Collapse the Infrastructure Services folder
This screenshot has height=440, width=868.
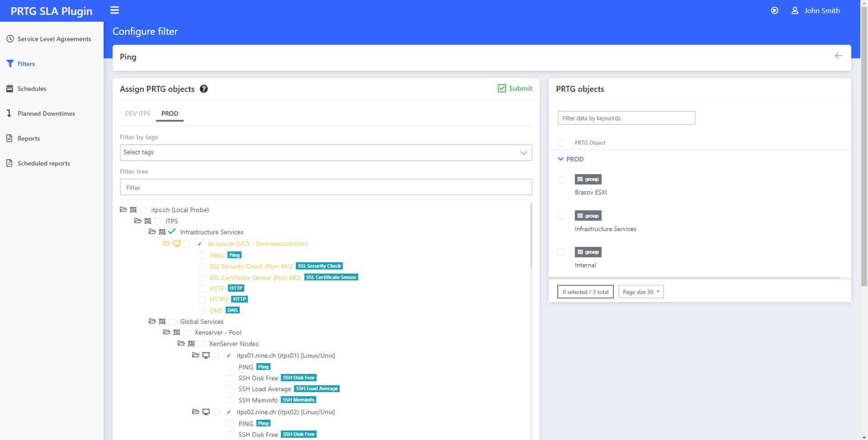point(152,232)
